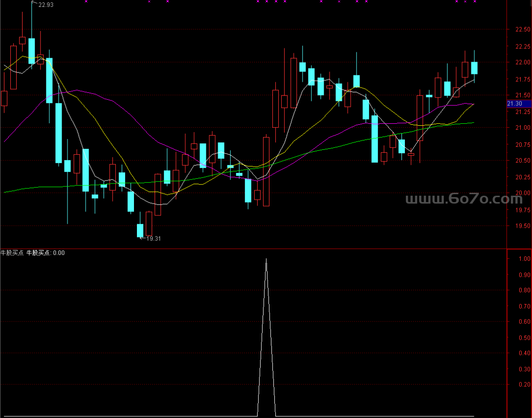
Task: Click the 21.75 price axis label
Action: (523, 79)
